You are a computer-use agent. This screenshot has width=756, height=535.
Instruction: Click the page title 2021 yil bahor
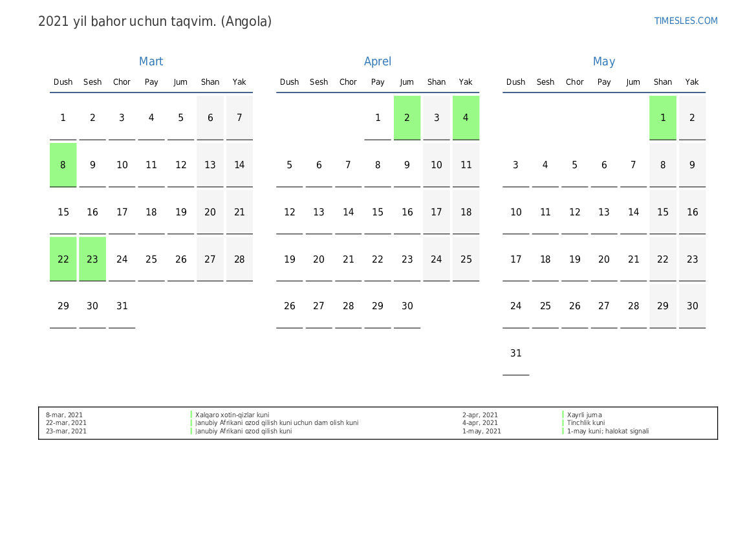pos(155,21)
